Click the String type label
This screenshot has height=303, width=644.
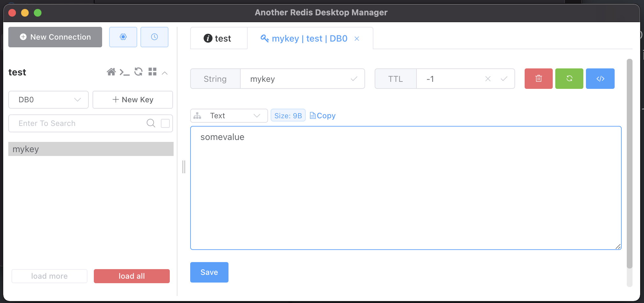click(x=215, y=79)
